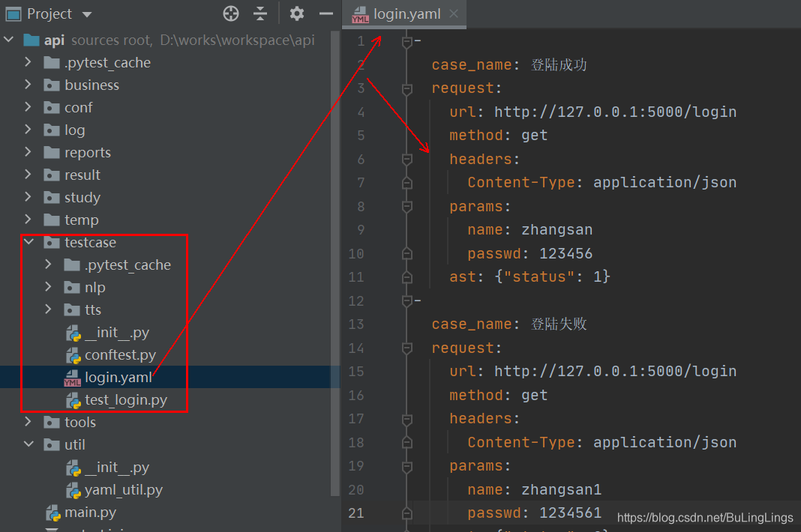
Task: Click the test_login.py Python file icon
Action: 73,400
